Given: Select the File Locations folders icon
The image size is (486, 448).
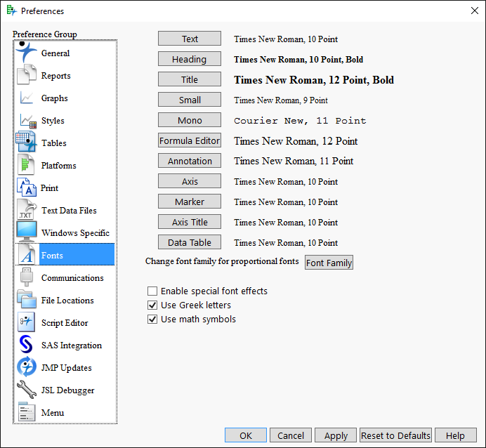Looking at the screenshot, I should 27,299.
